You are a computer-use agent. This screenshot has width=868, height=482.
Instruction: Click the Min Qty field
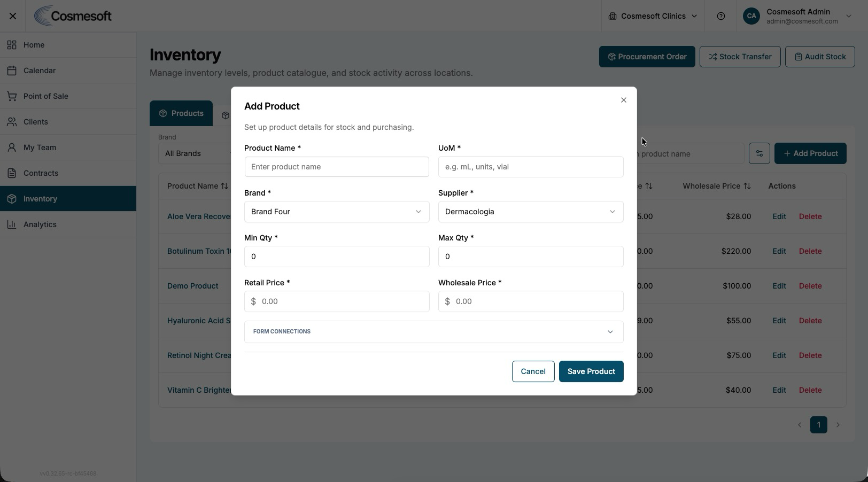coord(337,256)
